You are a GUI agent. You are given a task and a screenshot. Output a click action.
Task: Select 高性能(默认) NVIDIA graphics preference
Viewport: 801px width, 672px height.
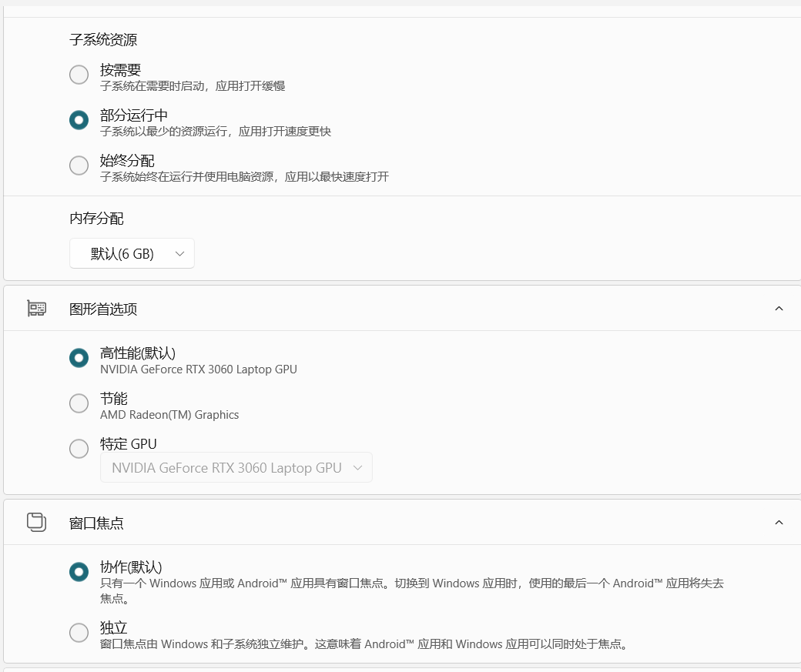pos(79,358)
